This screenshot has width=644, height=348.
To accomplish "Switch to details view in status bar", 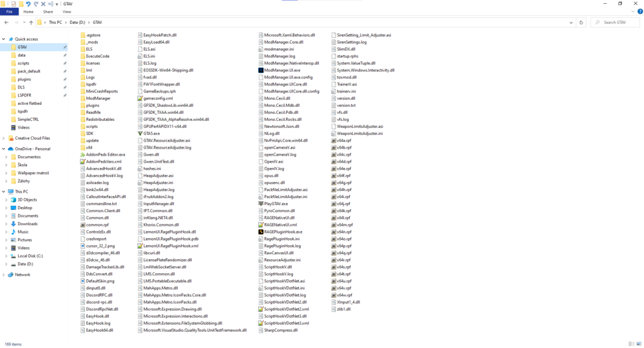I will coord(631,344).
